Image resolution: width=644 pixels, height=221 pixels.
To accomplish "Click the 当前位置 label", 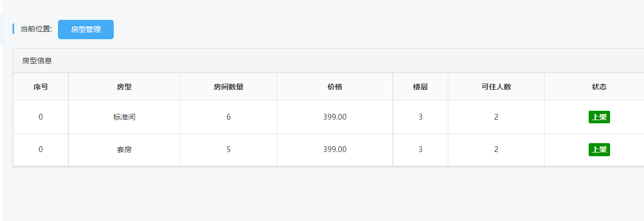I will 36,29.
